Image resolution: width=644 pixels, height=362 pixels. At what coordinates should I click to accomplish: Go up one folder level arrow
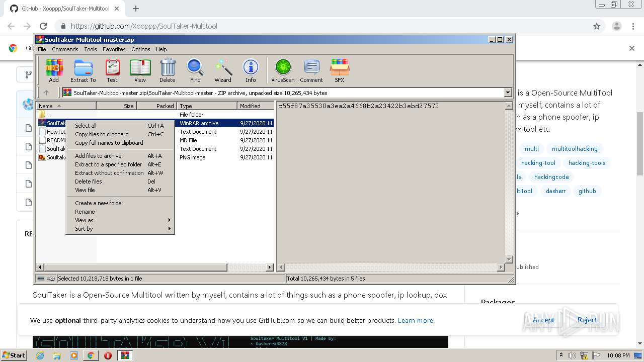point(46,93)
